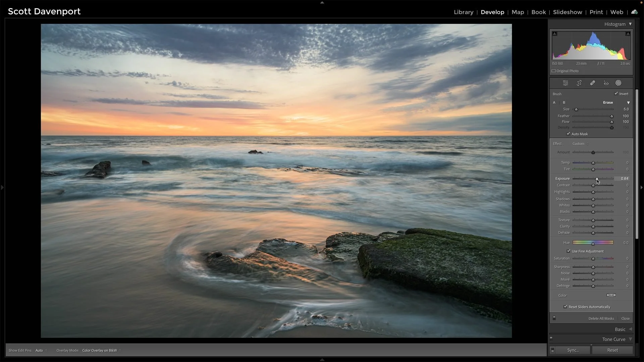Screen dimensions: 644x362
Task: Click the cloud sync icon
Action: tap(634, 11)
